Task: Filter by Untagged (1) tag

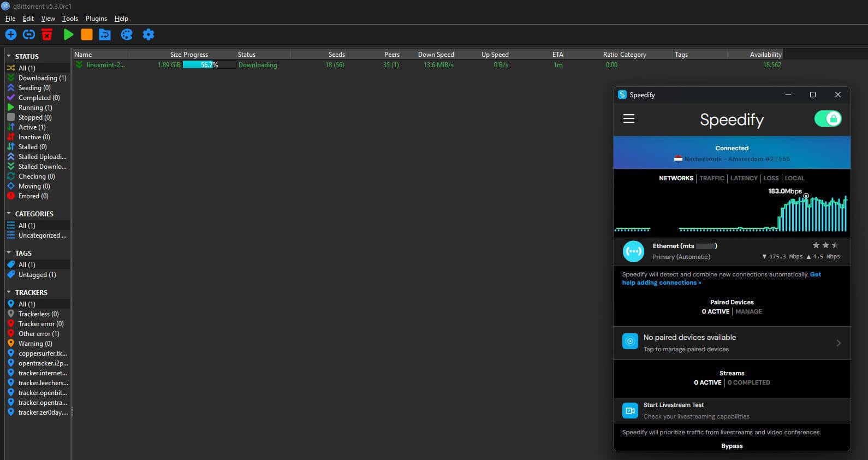Action: click(x=37, y=275)
